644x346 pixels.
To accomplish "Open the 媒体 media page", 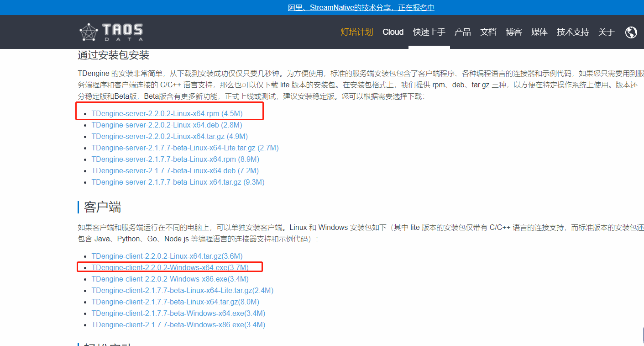I will tap(539, 32).
